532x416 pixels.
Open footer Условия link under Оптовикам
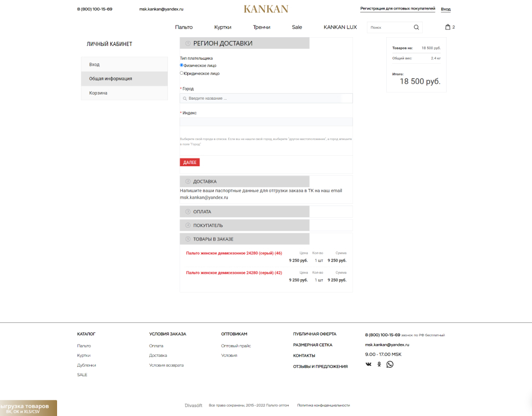click(x=229, y=355)
